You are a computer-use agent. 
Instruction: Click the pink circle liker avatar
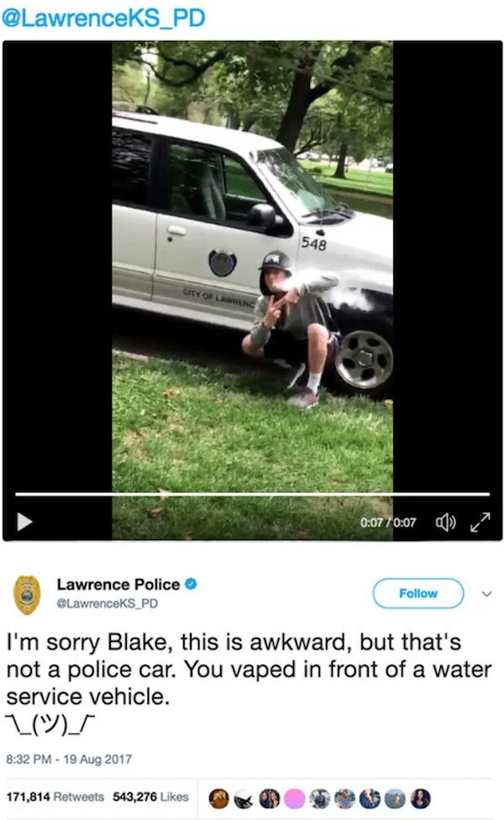pyautogui.click(x=294, y=798)
